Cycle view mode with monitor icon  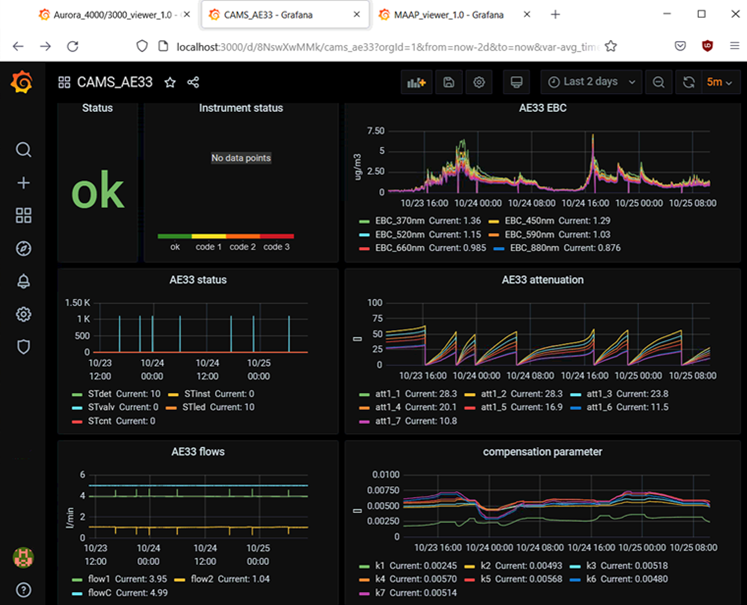[516, 82]
